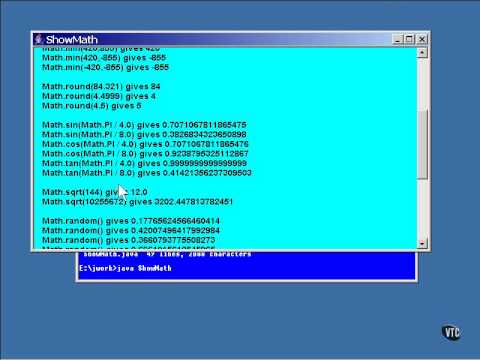The image size is (480, 360).
Task: Click the line "Math.round(4.4999) gives 4"
Action: (99, 96)
